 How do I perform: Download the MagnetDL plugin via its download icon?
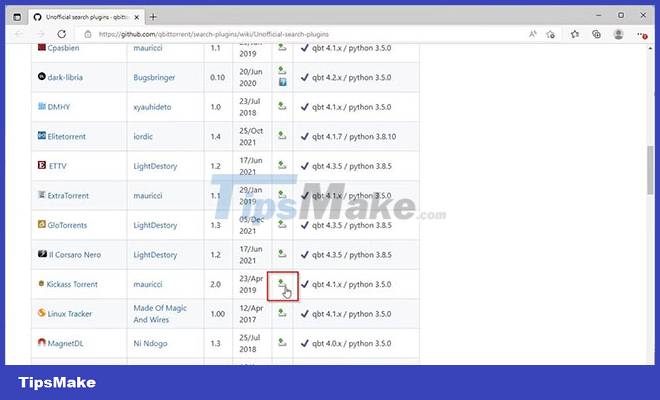click(x=282, y=343)
